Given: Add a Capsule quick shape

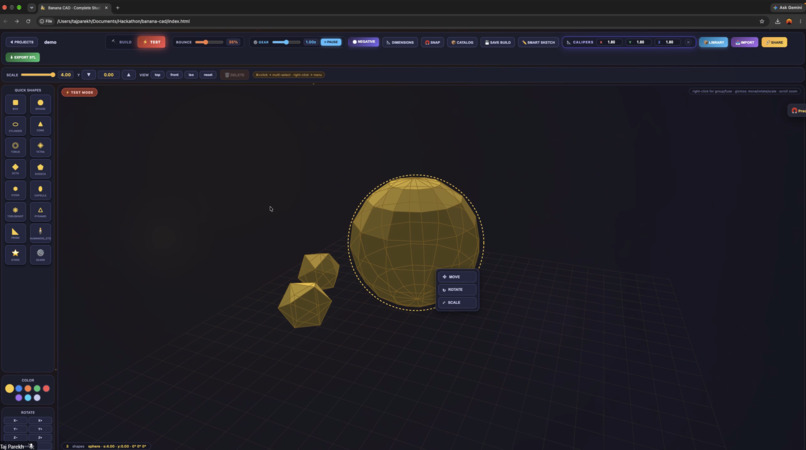Looking at the screenshot, I should click(40, 190).
